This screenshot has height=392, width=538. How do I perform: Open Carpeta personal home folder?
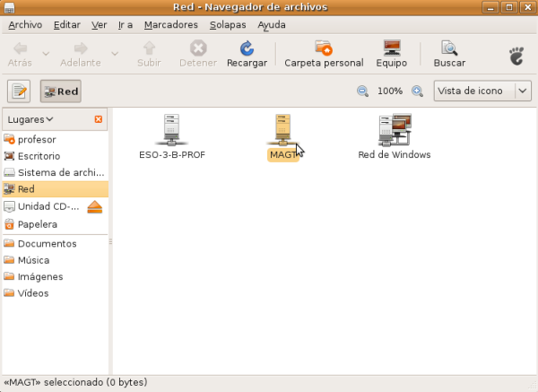click(324, 48)
